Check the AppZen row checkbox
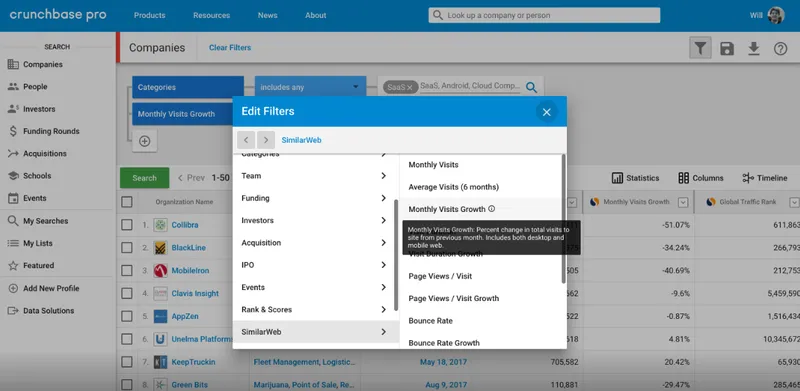This screenshot has height=391, width=800. [x=127, y=316]
